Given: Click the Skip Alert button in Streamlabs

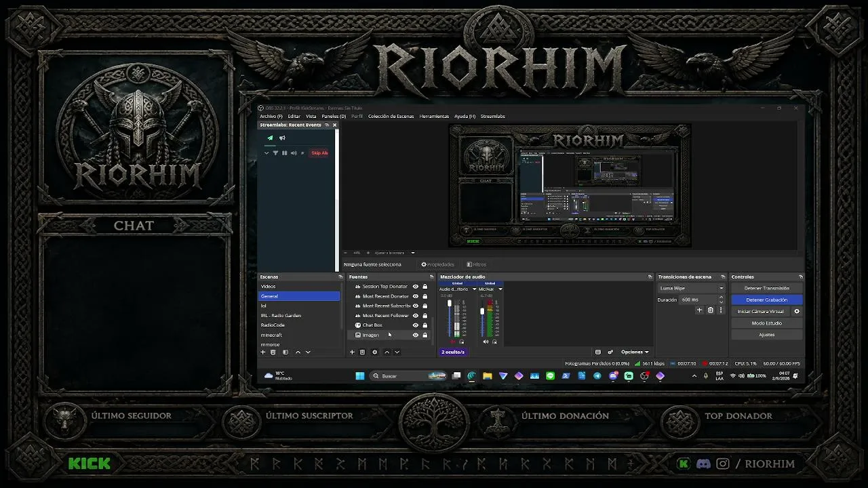Looking at the screenshot, I should click(319, 153).
